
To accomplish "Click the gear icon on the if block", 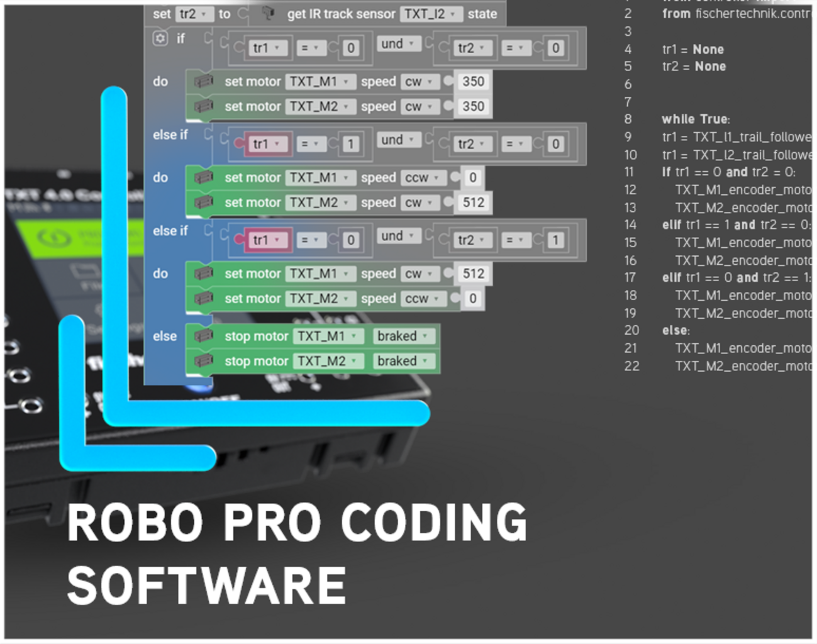I will (160, 39).
